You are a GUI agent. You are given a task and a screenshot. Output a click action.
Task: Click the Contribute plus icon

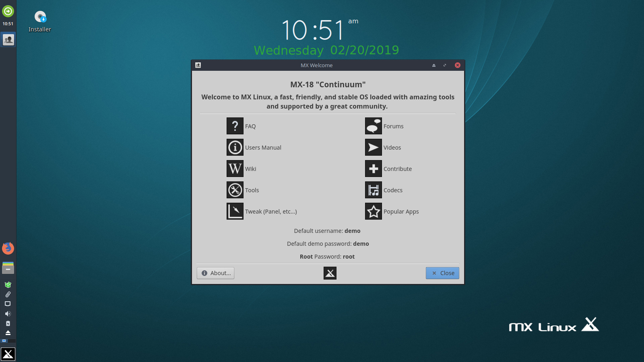pyautogui.click(x=374, y=169)
